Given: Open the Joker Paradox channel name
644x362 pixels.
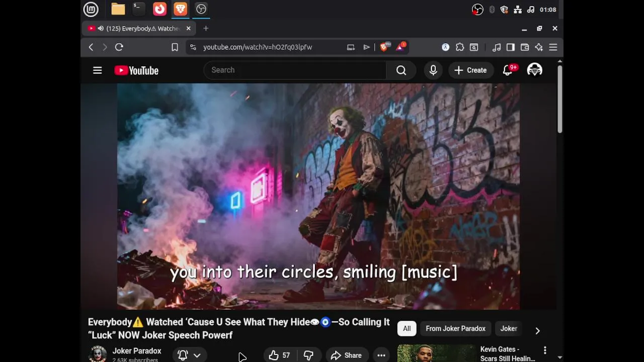Looking at the screenshot, I should (137, 351).
